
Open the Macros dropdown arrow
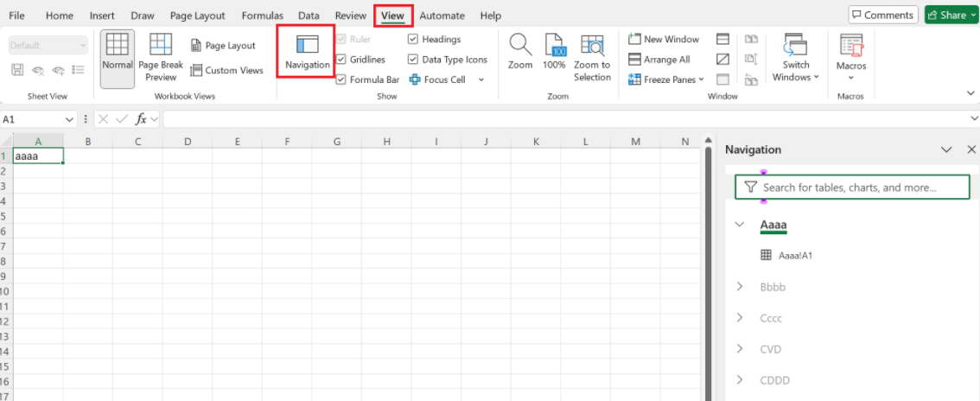[x=851, y=78]
